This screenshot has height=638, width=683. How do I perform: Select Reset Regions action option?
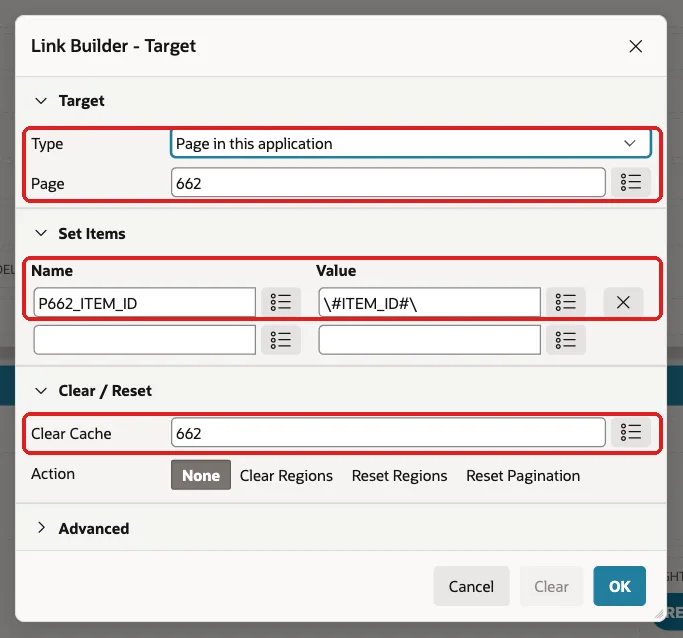399,476
